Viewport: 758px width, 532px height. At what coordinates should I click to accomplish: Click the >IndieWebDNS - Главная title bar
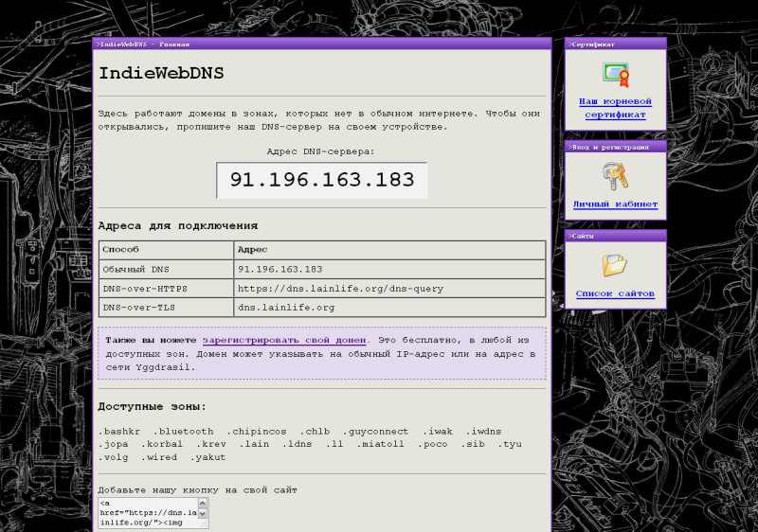322,44
